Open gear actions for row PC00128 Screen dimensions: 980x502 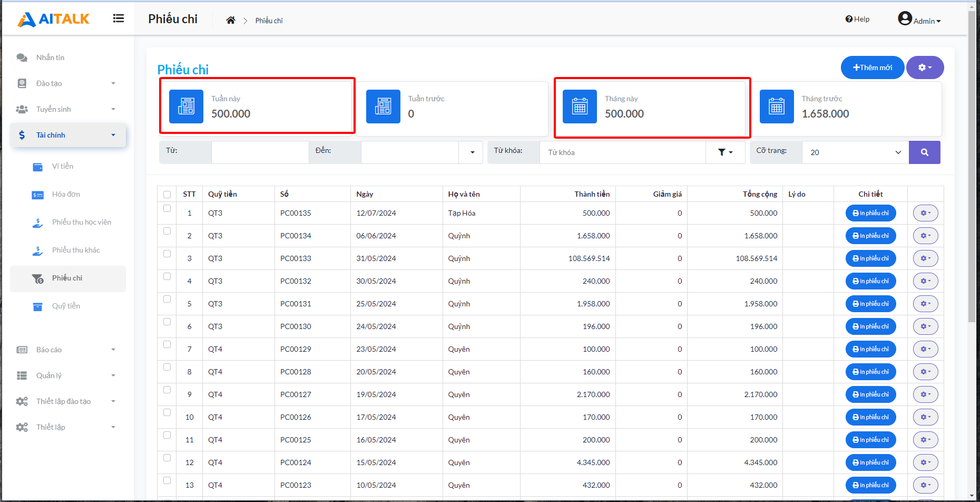point(926,372)
